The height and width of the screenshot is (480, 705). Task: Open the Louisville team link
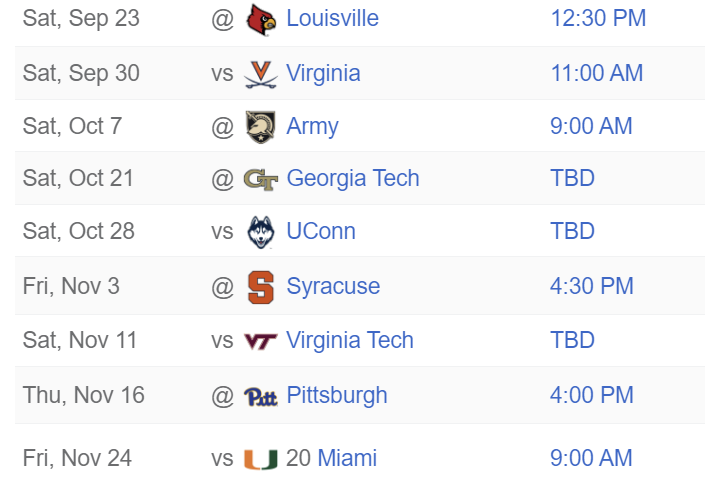[332, 18]
